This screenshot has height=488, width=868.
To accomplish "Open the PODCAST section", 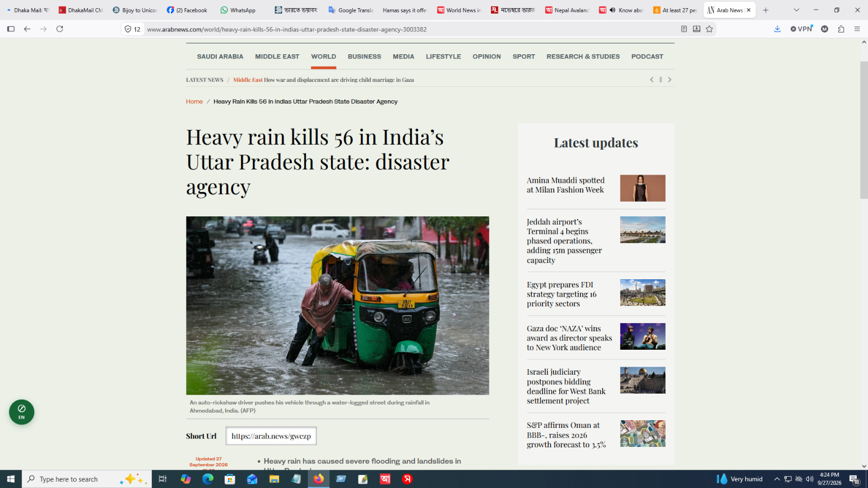I will click(647, 56).
